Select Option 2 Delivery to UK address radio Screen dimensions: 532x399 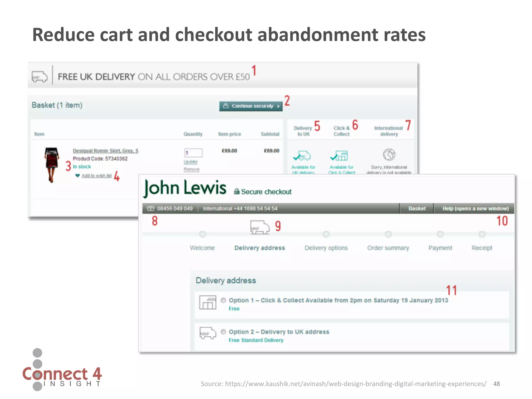click(223, 332)
